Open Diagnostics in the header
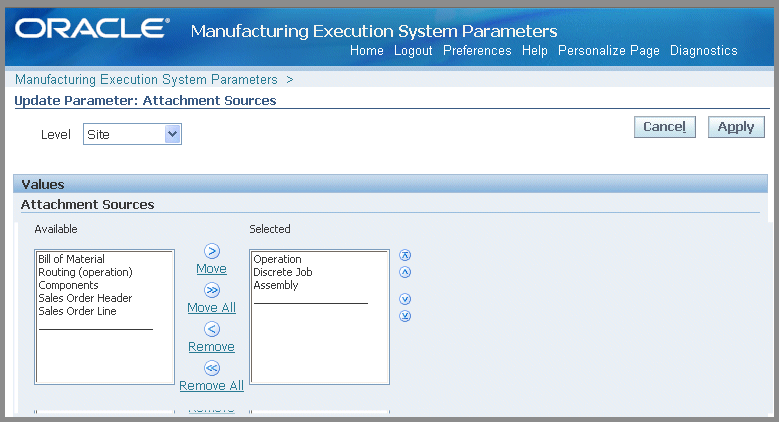This screenshot has height=422, width=779. (x=703, y=51)
